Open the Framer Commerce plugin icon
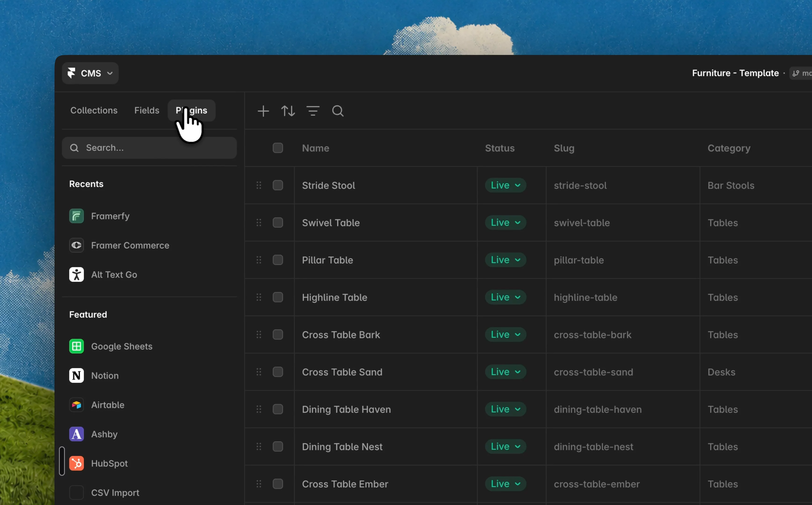The image size is (812, 505). pyautogui.click(x=76, y=245)
